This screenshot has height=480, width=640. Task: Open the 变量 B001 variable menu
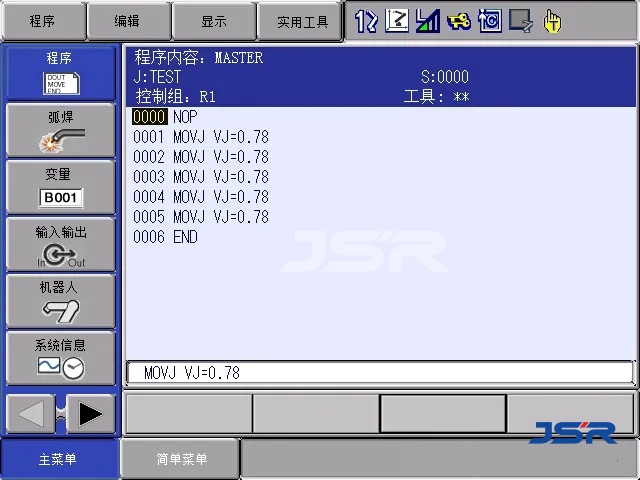point(60,187)
